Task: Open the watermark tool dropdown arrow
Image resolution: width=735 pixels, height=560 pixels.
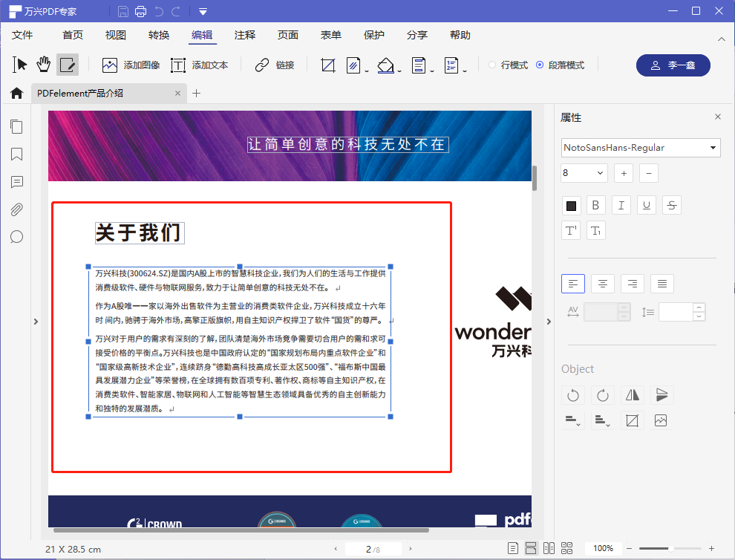Action: 367,71
